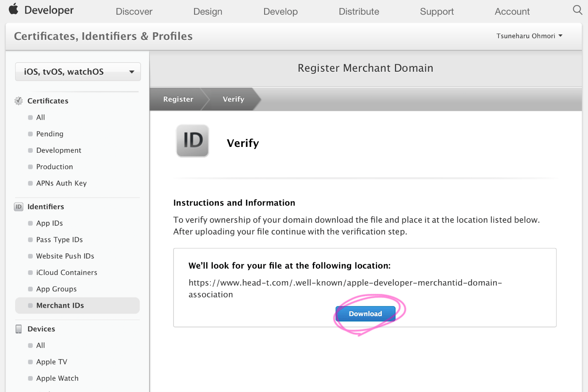This screenshot has height=392, width=588.
Task: Click the domain association URL text
Action: (345, 288)
